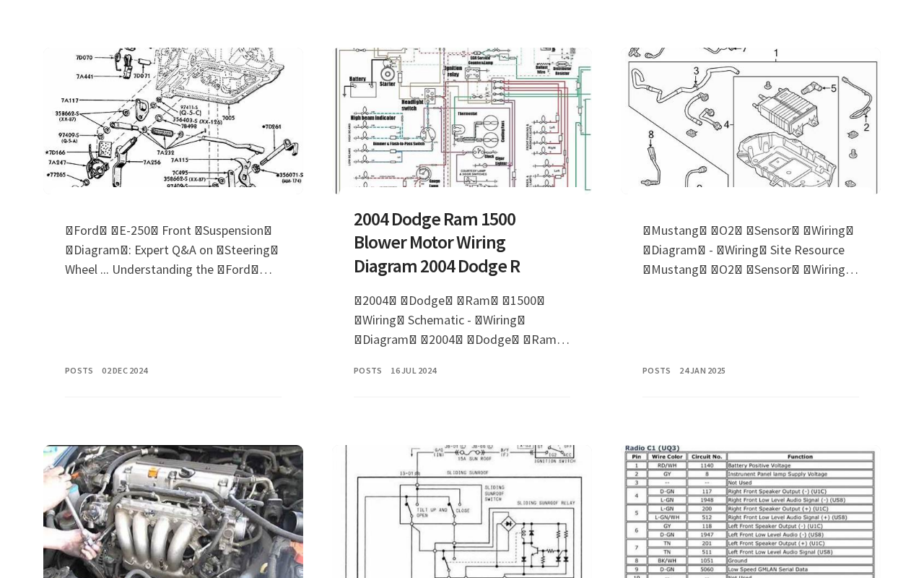Click the Ford E-250 Front Suspension Diagram excerpt text
Image resolution: width=924 pixels, height=578 pixels.
(172, 249)
